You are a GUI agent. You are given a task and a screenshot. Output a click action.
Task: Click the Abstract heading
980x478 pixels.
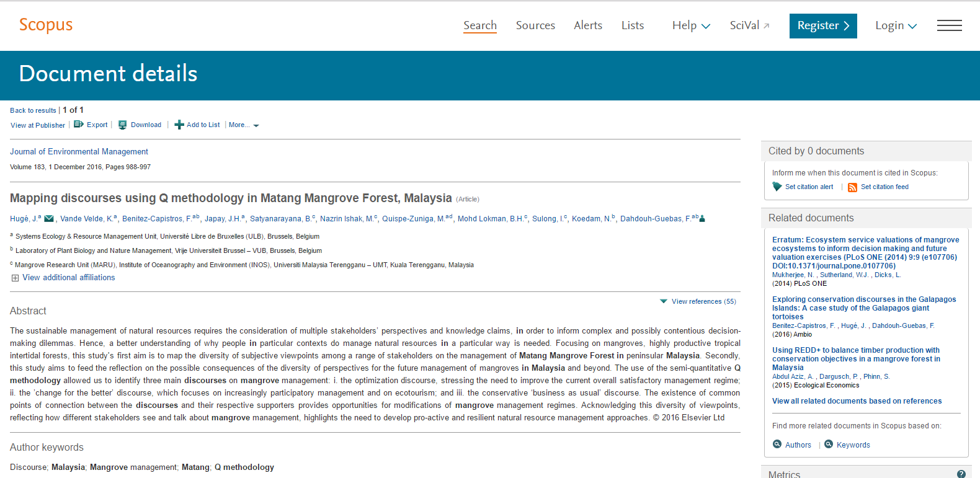click(28, 311)
